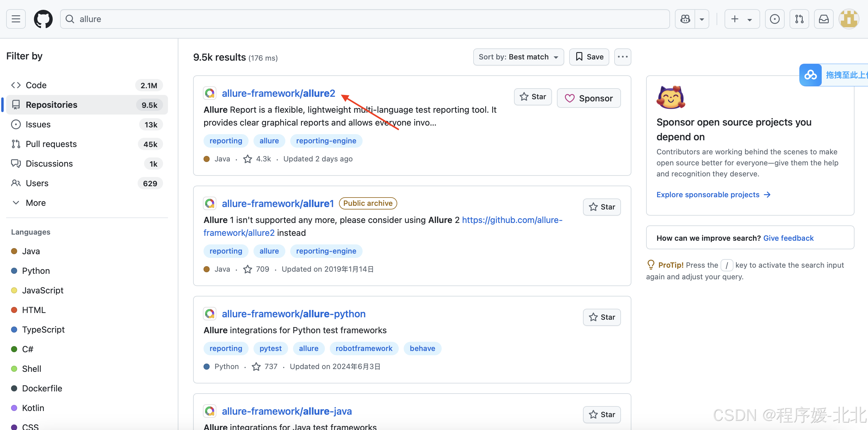Viewport: 868px width, 430px height.
Task: Filter results by Code
Action: [x=87, y=85]
